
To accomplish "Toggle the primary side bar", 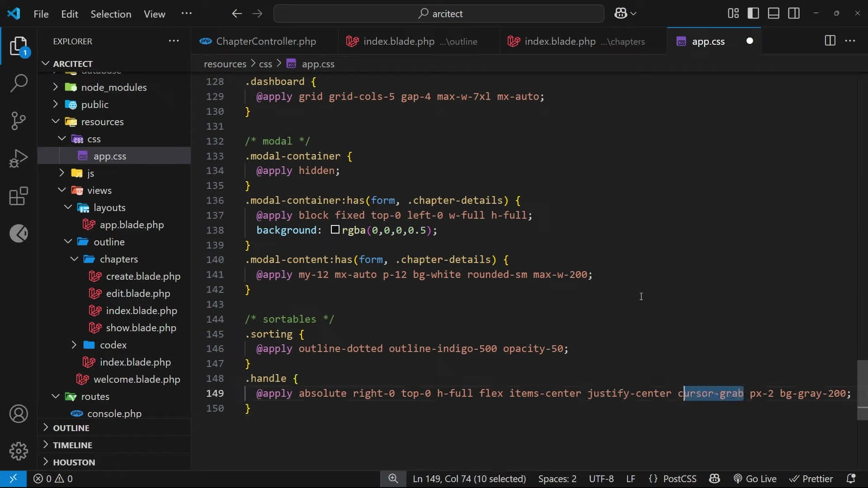I will click(753, 14).
